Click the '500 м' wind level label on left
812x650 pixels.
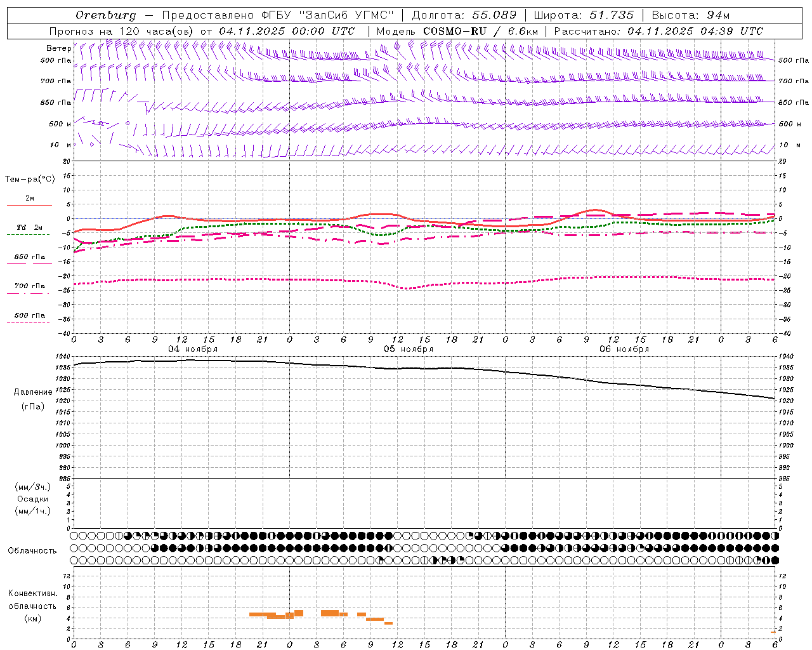point(60,124)
